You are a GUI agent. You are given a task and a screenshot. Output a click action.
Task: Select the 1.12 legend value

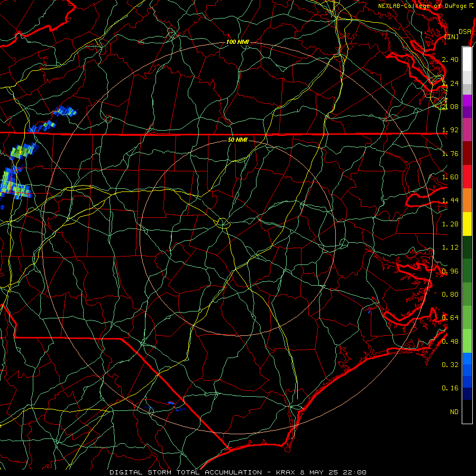(x=450, y=248)
